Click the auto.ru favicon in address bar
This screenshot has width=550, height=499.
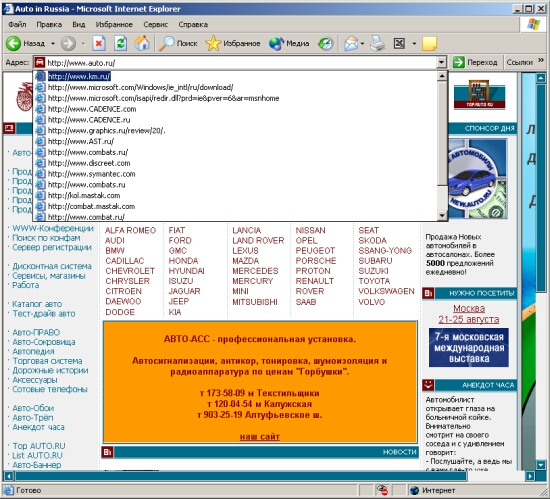(40, 63)
